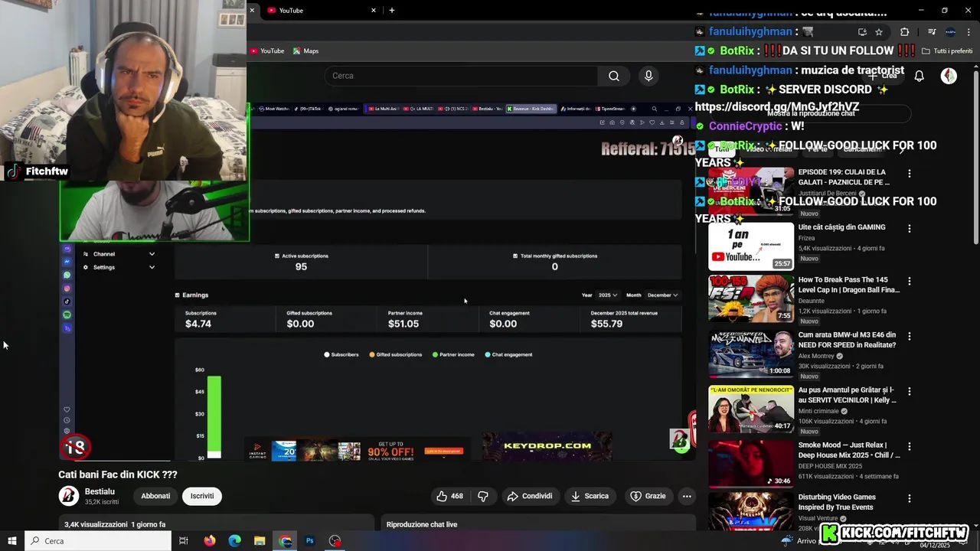The image size is (980, 551).
Task: Open Tutti i preferiti bookmarks folder
Action: (947, 51)
